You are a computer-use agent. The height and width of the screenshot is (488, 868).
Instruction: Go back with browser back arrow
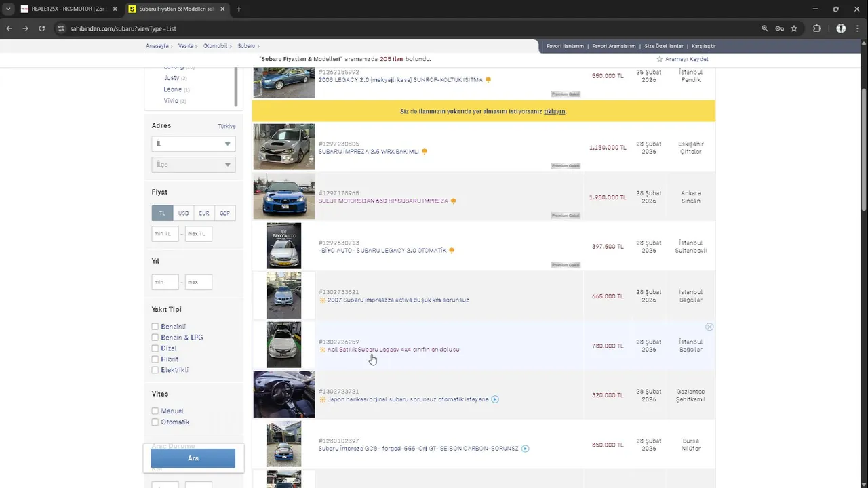[x=9, y=28]
